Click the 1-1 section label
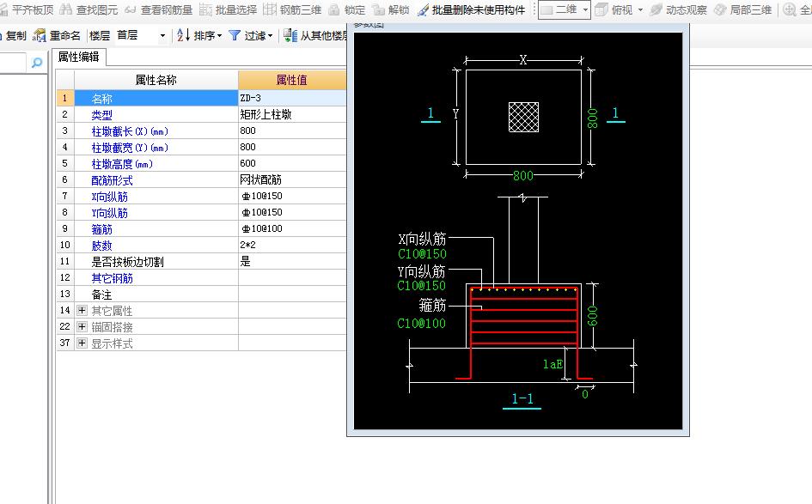The image size is (812, 504). coord(522,398)
